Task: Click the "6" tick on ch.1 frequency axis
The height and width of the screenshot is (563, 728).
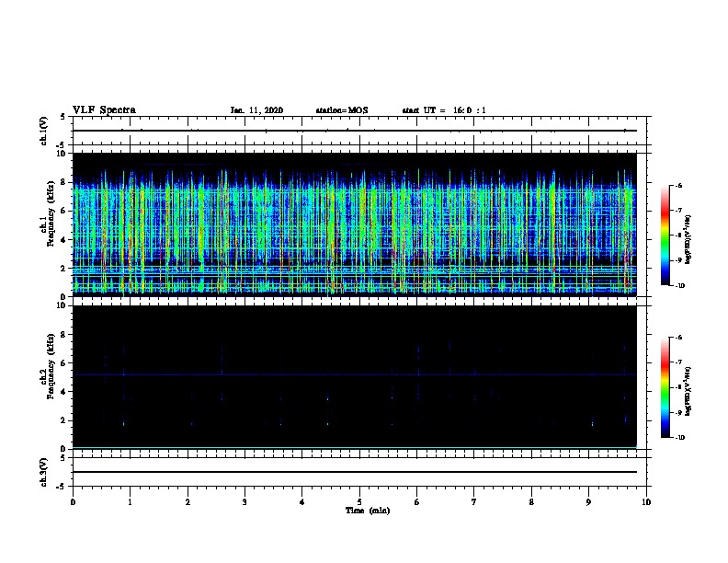Action: pyautogui.click(x=64, y=212)
